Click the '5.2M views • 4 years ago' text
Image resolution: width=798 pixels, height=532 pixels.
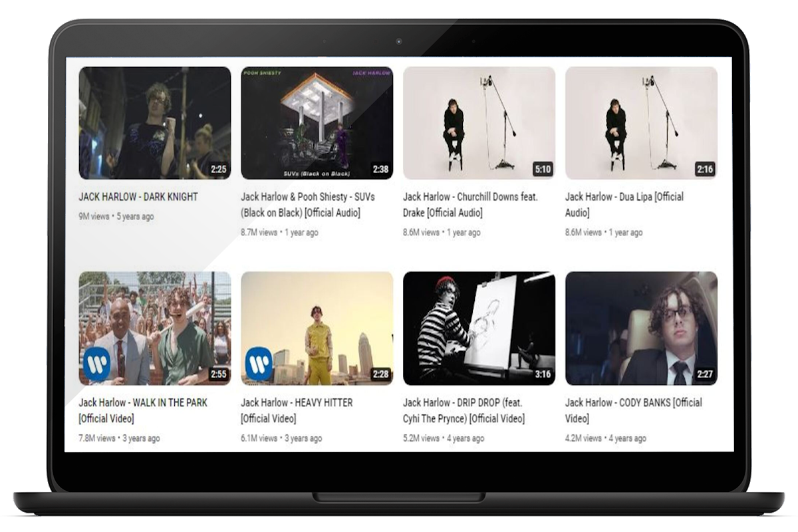[444, 438]
